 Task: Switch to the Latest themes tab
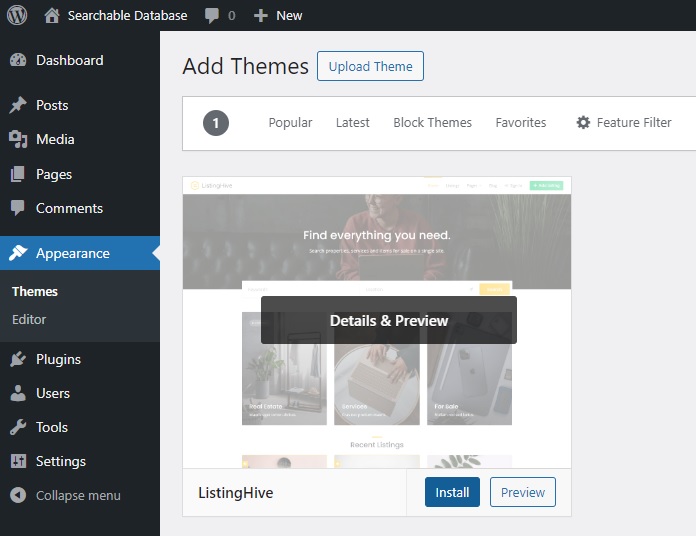point(352,122)
